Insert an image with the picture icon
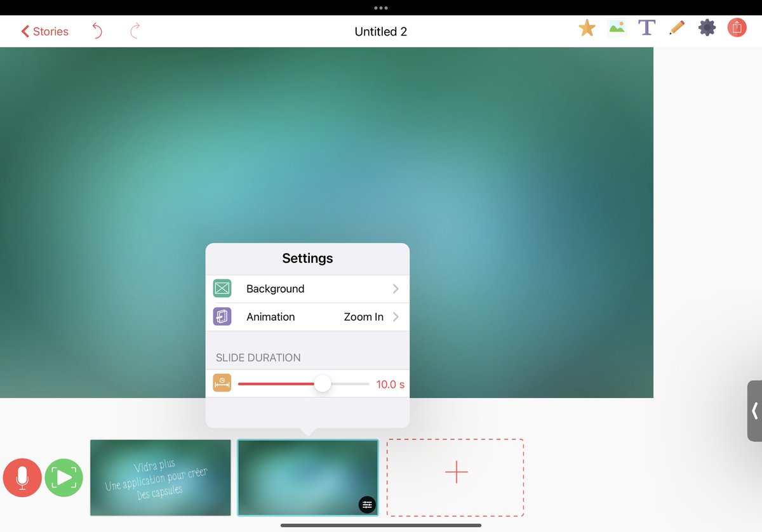Image resolution: width=762 pixels, height=532 pixels. 617,28
